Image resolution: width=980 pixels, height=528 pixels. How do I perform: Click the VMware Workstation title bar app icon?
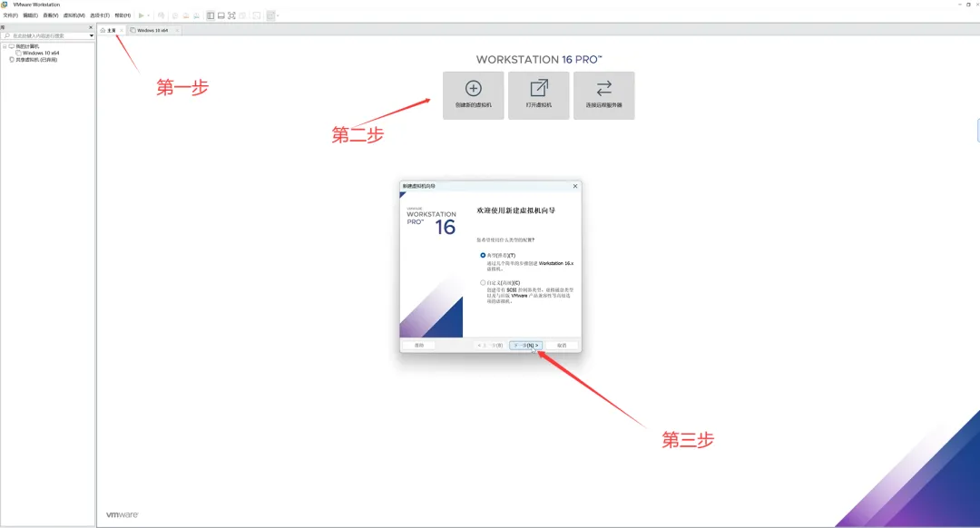pyautogui.click(x=5, y=5)
